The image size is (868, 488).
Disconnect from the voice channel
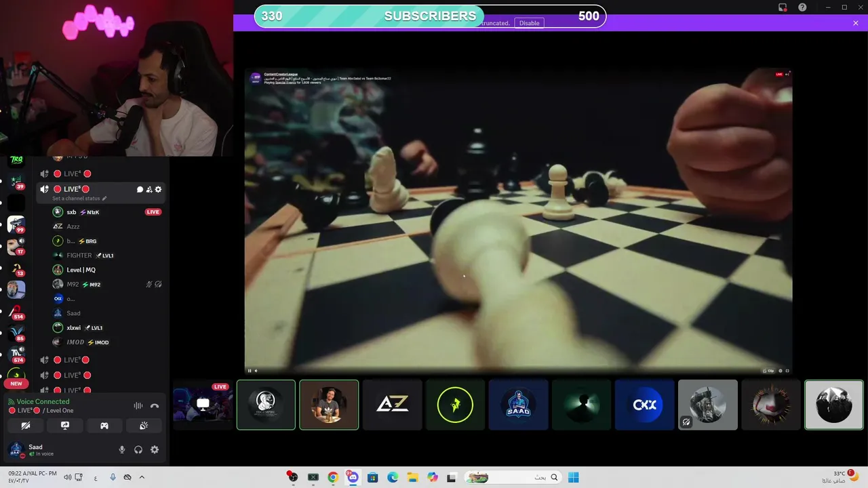coord(155,406)
